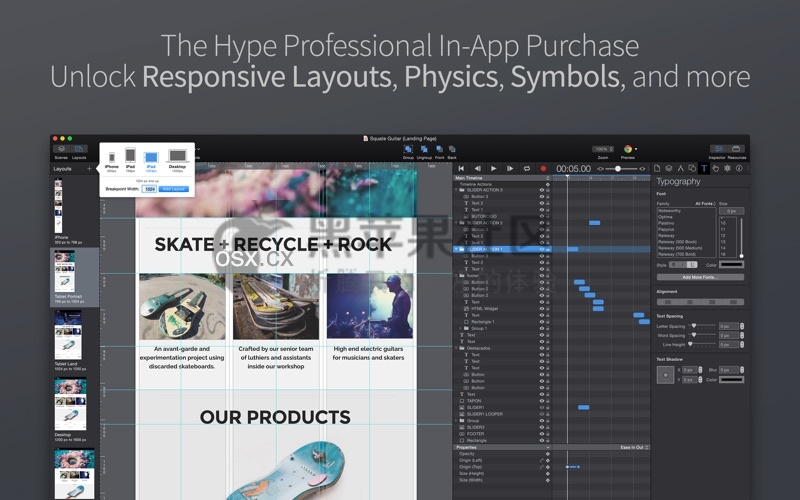Open the Scene inspector tab
Image resolution: width=800 pixels, height=500 pixels.
pos(669,168)
